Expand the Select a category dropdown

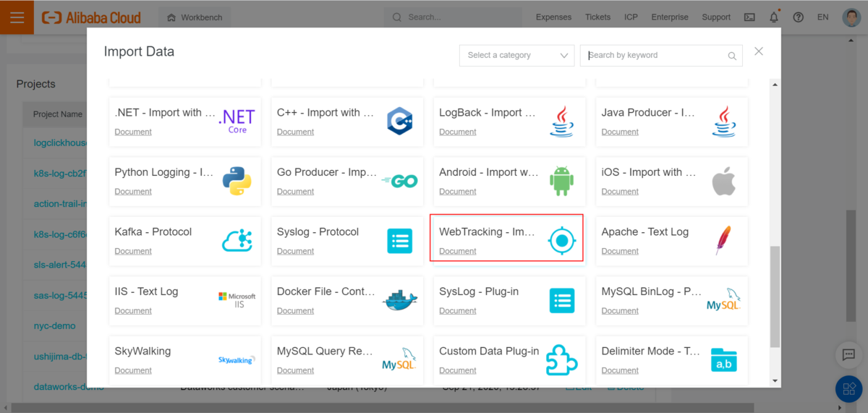(517, 55)
